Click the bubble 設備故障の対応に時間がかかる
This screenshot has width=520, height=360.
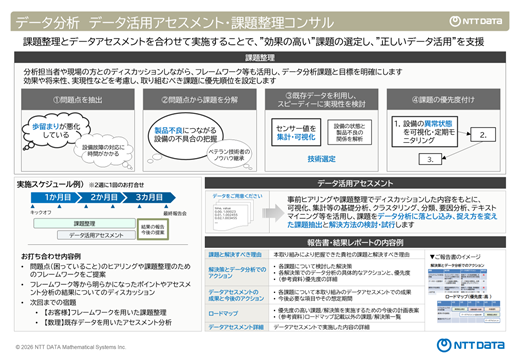click(x=104, y=151)
